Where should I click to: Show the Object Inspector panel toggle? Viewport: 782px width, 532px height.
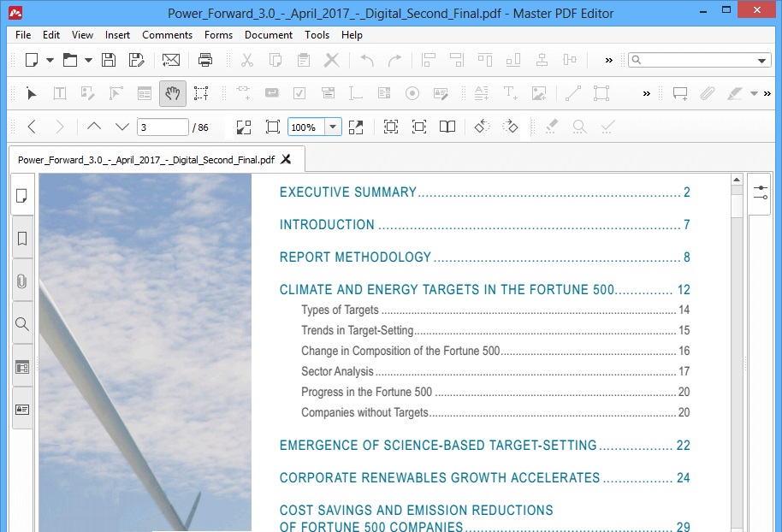pos(761,193)
